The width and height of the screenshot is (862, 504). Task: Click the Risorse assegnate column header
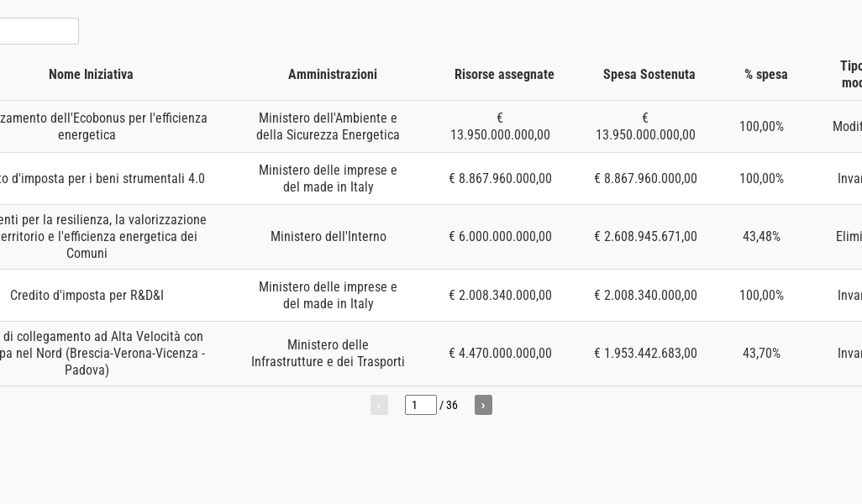pos(504,75)
